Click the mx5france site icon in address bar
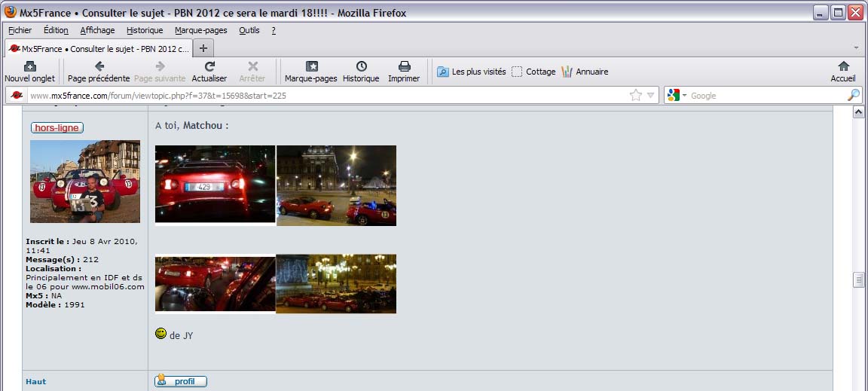 tap(17, 95)
